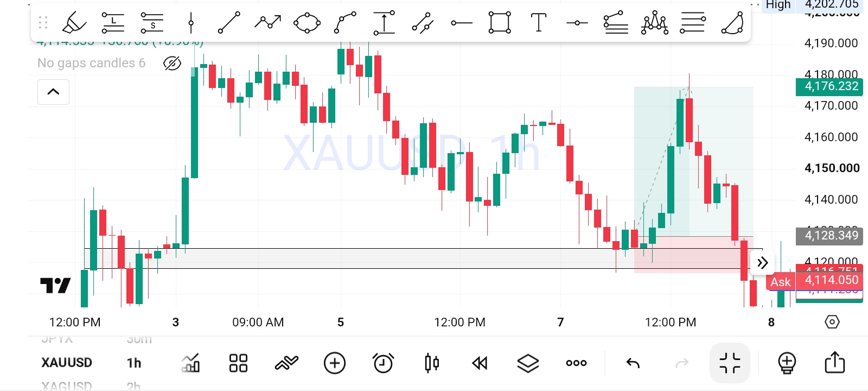The width and height of the screenshot is (868, 391).
Task: Choose the short position tool
Action: click(152, 23)
